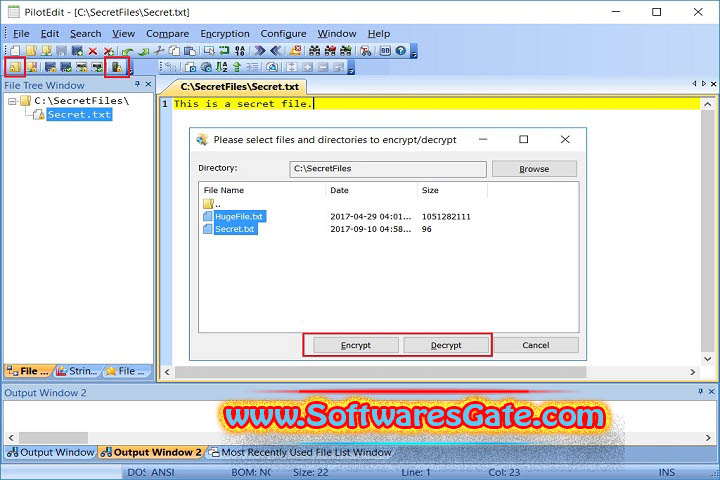Click the Paste clipboard icon
720x480 pixels.
[190, 51]
